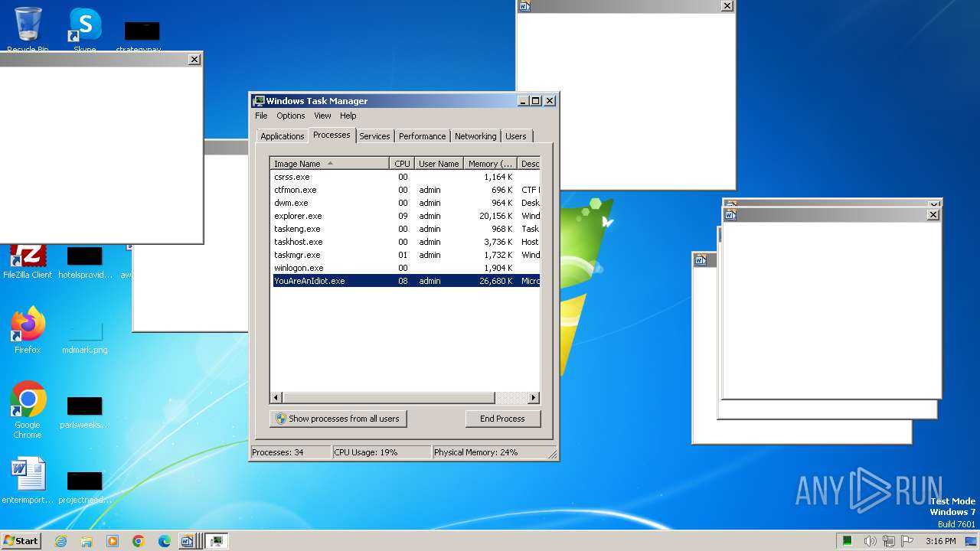
Task: Launch Skype from the desktop shortcut
Action: point(85,28)
